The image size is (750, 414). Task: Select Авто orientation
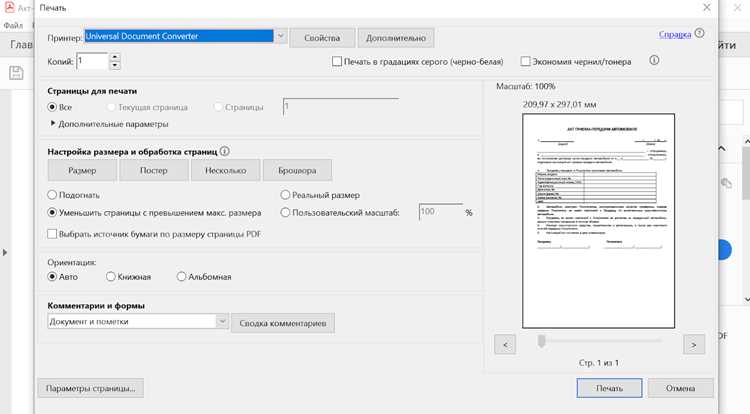[x=52, y=276]
